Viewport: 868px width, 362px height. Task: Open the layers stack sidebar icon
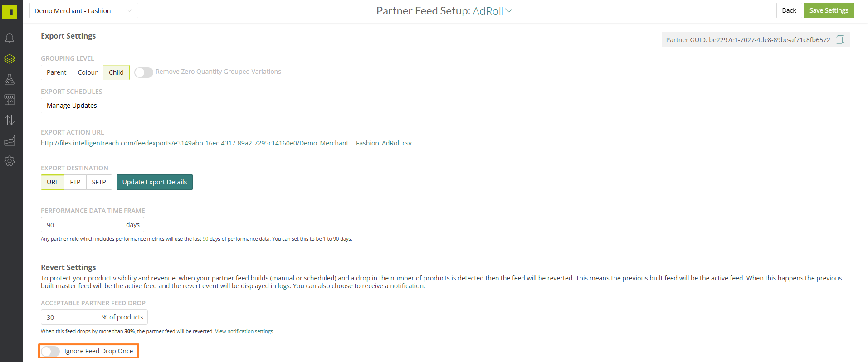tap(10, 59)
